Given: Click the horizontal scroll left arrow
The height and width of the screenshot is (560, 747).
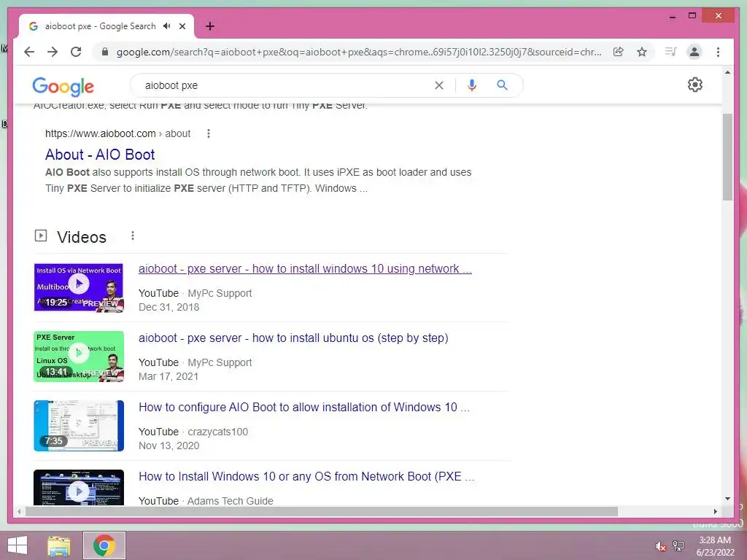Looking at the screenshot, I should coord(18,511).
